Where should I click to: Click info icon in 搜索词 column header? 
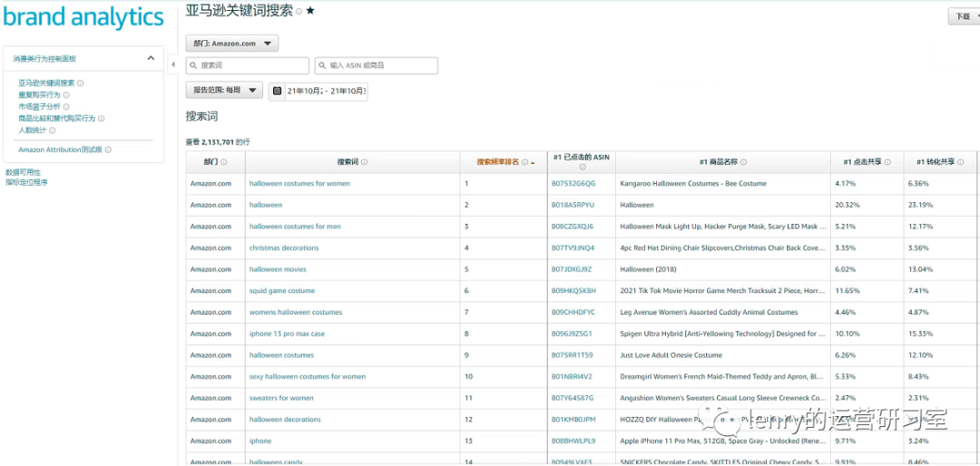click(x=365, y=161)
